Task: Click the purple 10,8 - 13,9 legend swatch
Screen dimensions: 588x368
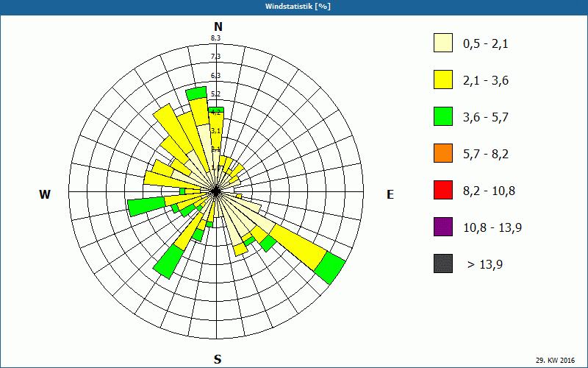Action: click(443, 227)
